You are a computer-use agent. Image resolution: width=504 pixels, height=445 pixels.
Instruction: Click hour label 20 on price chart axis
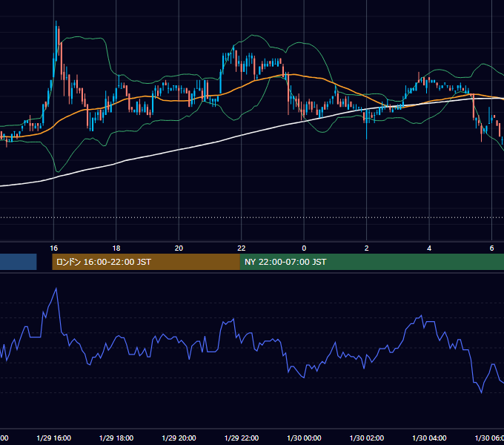[x=179, y=248]
